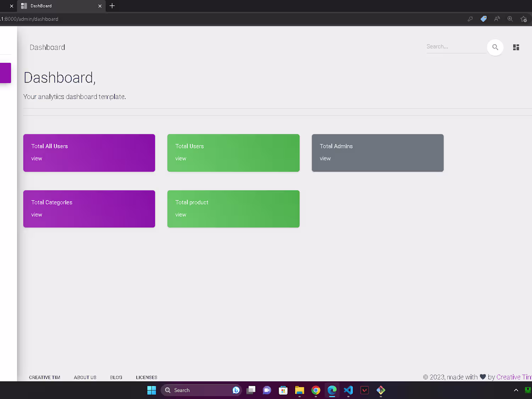Open the LICENSES footer link
532x399 pixels.
[x=146, y=377]
